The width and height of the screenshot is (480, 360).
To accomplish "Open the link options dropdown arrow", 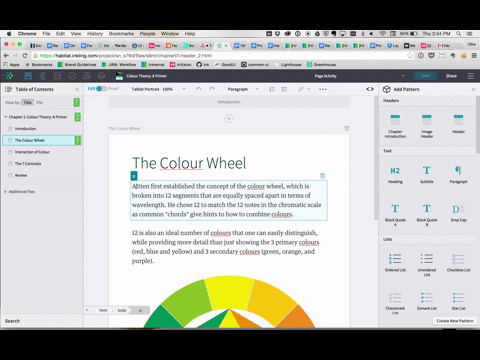I will (x=309, y=89).
